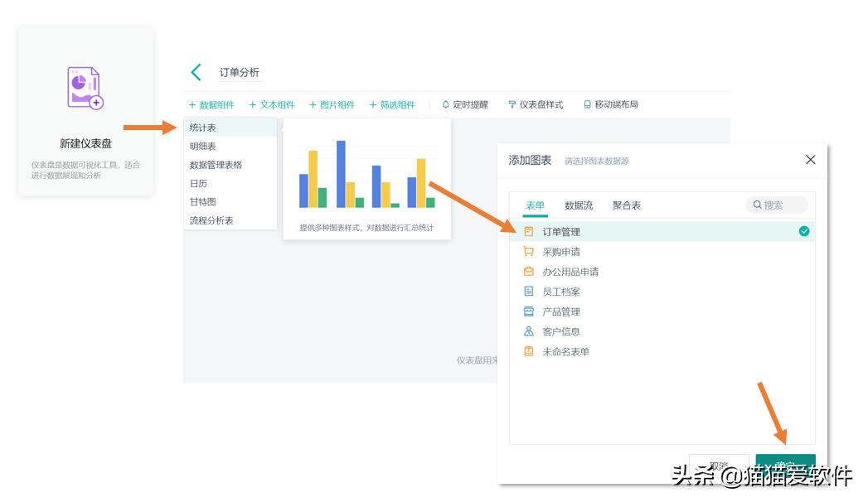The width and height of the screenshot is (868, 502).
Task: Click the 办公用品申请 briefcase icon
Action: coord(529,272)
